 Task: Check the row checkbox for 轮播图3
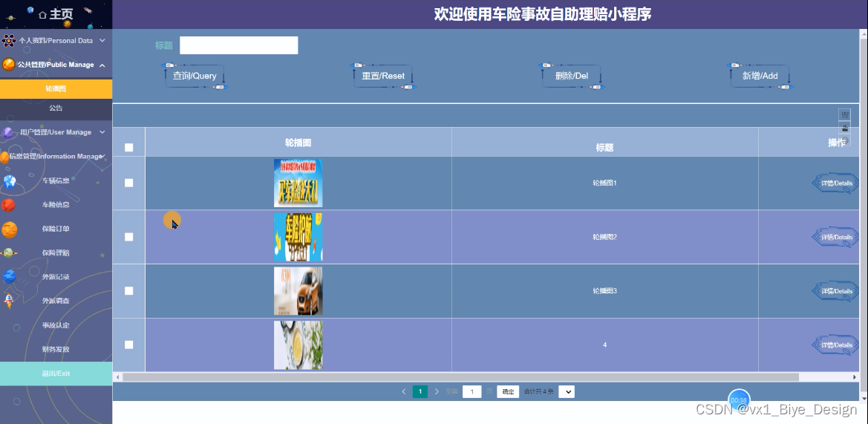pyautogui.click(x=129, y=290)
